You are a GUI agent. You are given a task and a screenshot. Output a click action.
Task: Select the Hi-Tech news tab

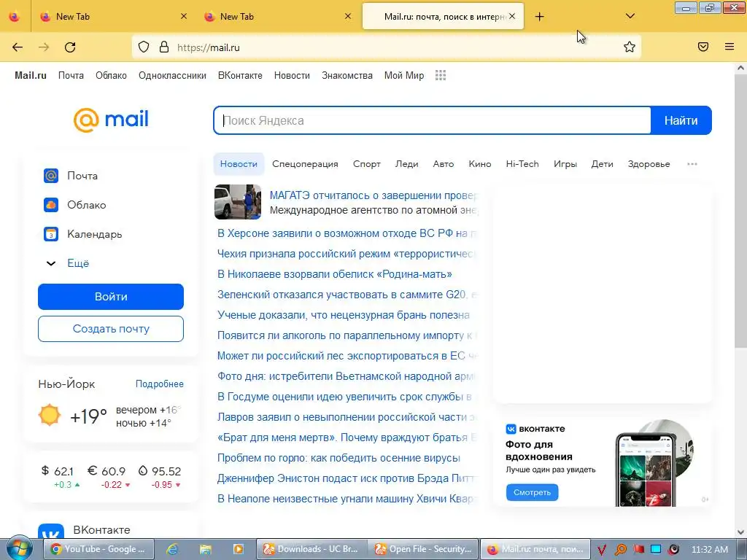click(x=522, y=164)
